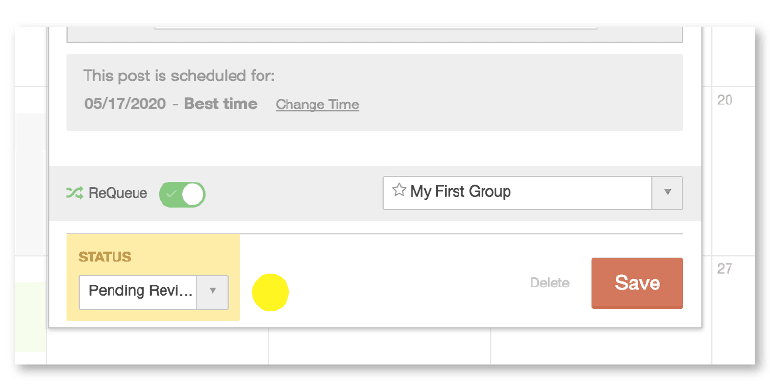770x392 pixels.
Task: Toggle the ReQueue switch off
Action: tap(182, 195)
